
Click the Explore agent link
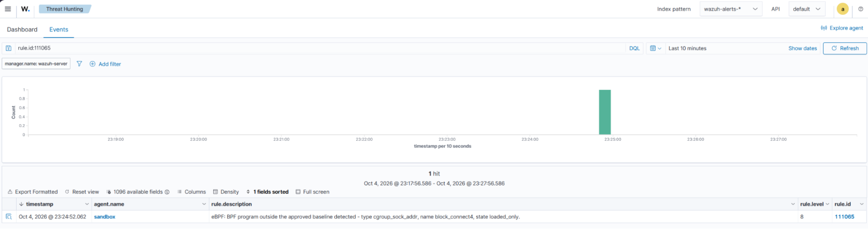point(842,28)
